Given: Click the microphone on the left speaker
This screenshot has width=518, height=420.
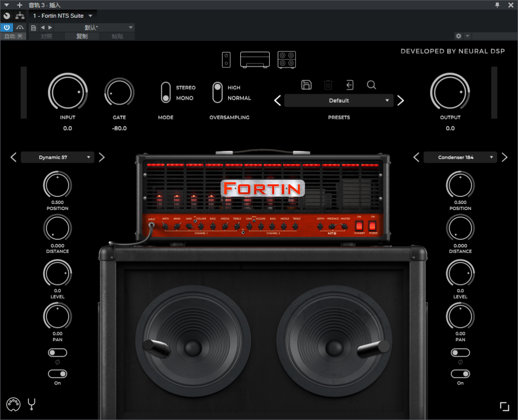Looking at the screenshot, I should (156, 348).
